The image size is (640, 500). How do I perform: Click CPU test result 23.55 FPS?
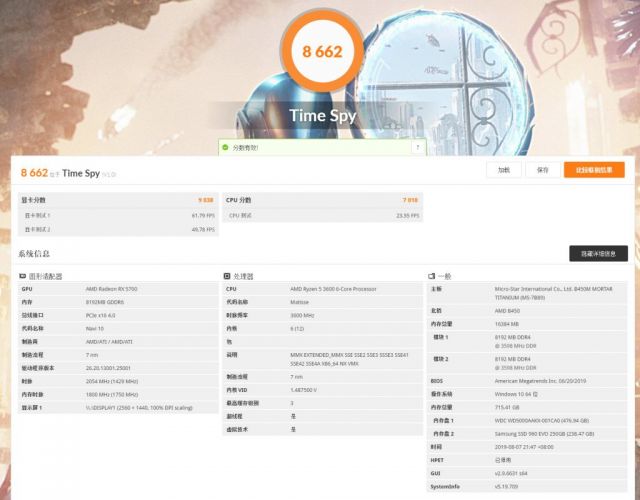pos(408,216)
